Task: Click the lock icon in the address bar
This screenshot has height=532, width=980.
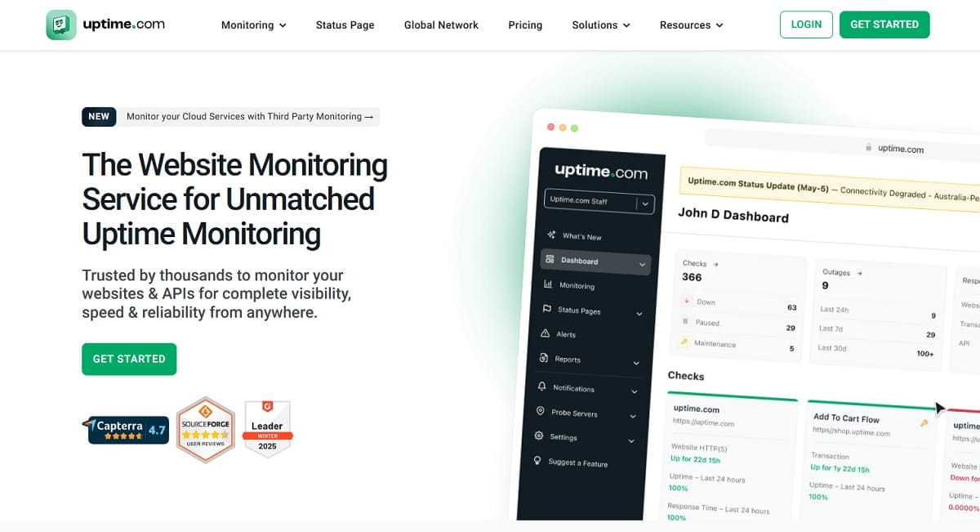Action: pos(868,148)
